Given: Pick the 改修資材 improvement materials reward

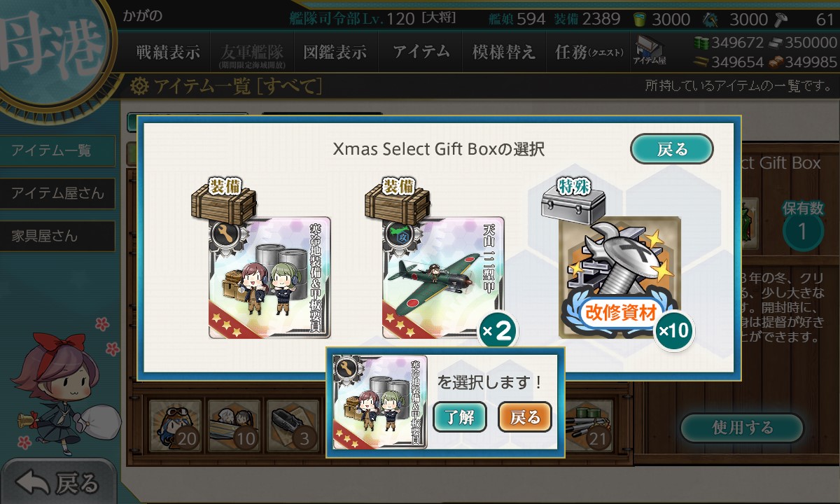Looking at the screenshot, I should pos(619,277).
